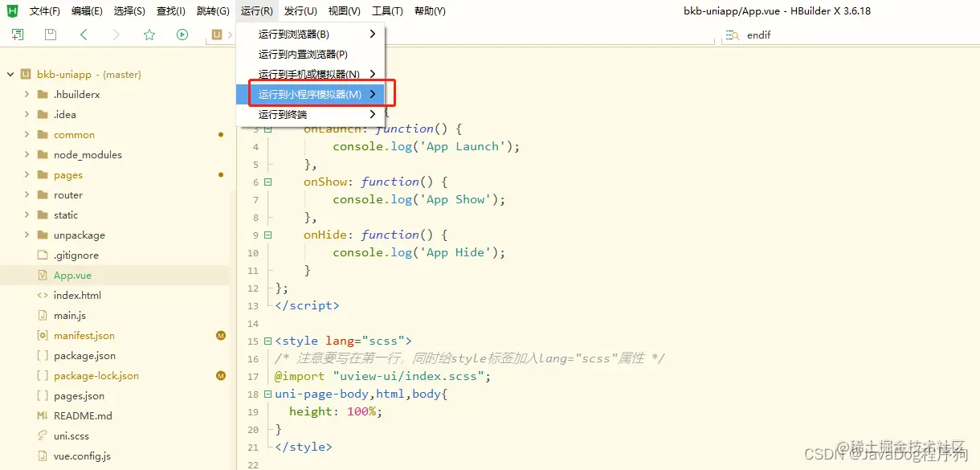Click the modified badge on manifest.json
This screenshot has width=980, height=470.
coord(221,335)
